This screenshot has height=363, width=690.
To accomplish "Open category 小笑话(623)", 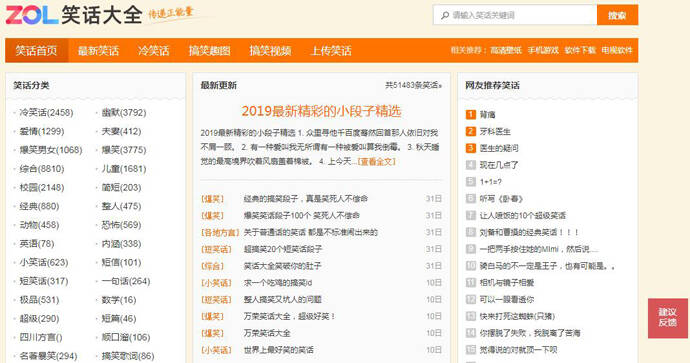I will click(44, 263).
